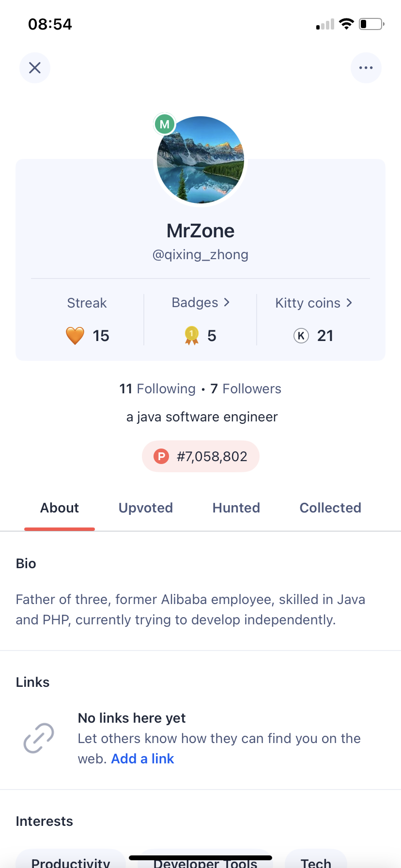The width and height of the screenshot is (401, 868).
Task: Tap the mountain lake profile photo
Action: (x=200, y=160)
